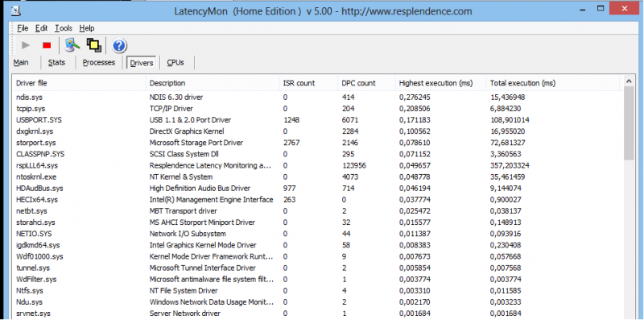Click the DPC count value 123956
Screen dimensions: 644x320
[353, 166]
